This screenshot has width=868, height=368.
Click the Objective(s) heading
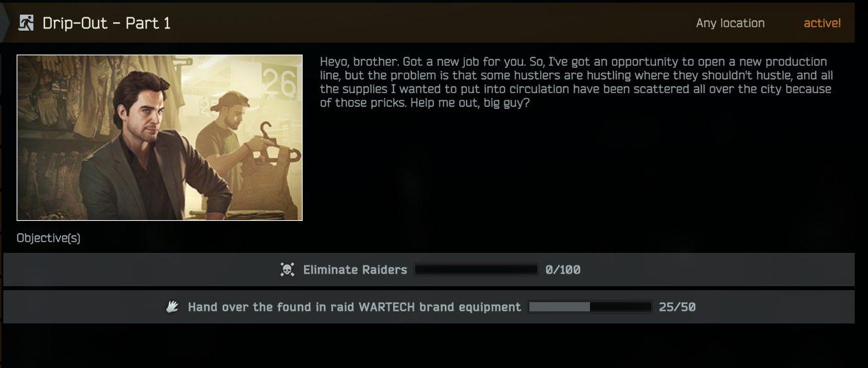[49, 238]
